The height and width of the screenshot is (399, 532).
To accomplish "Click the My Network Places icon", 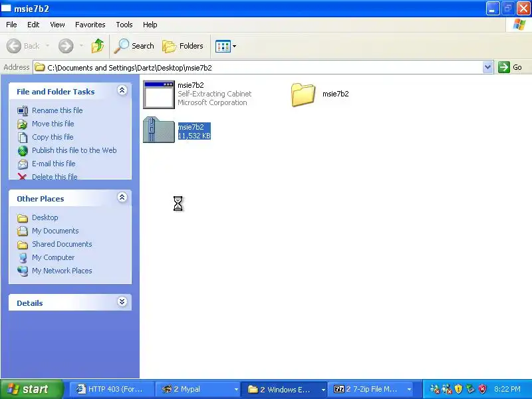I will tap(23, 271).
